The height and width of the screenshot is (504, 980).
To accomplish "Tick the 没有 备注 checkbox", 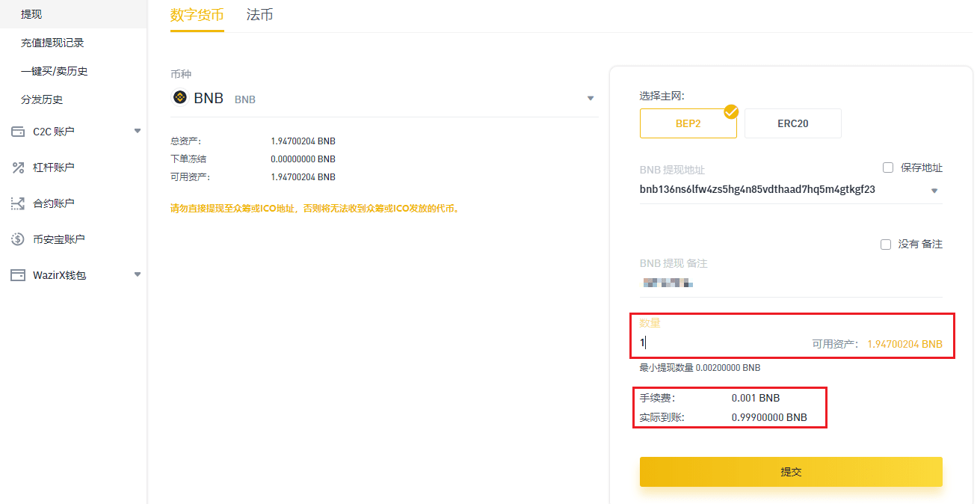I will (886, 244).
